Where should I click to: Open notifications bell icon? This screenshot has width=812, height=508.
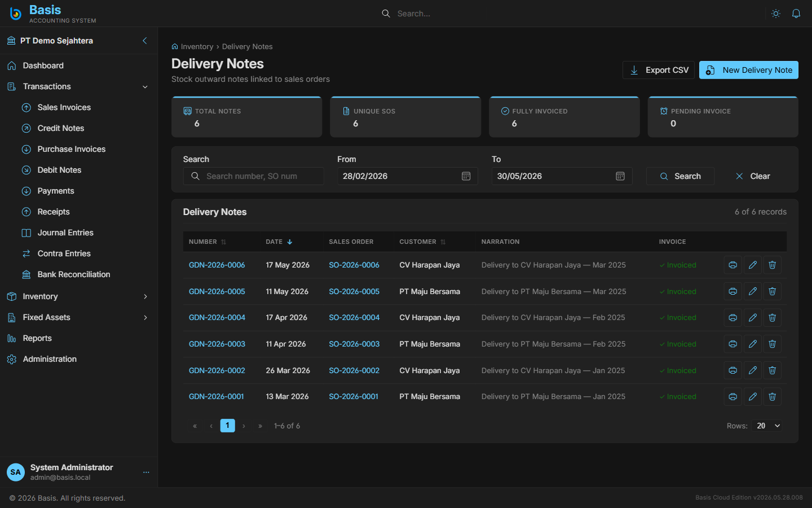coord(796,14)
